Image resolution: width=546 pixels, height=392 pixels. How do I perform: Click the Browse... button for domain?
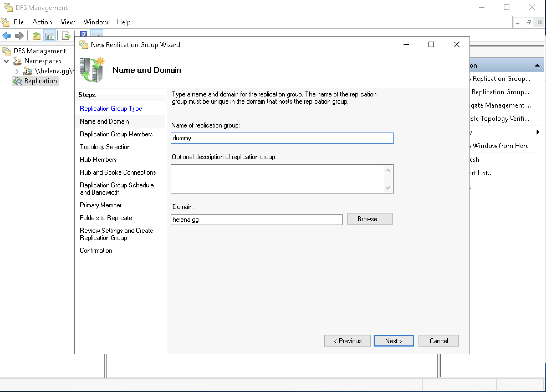(369, 219)
